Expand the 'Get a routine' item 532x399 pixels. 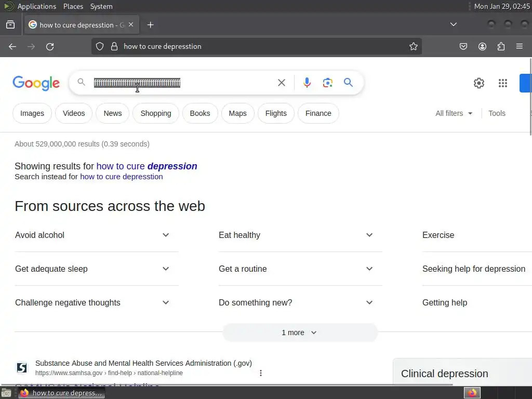tap(300, 269)
